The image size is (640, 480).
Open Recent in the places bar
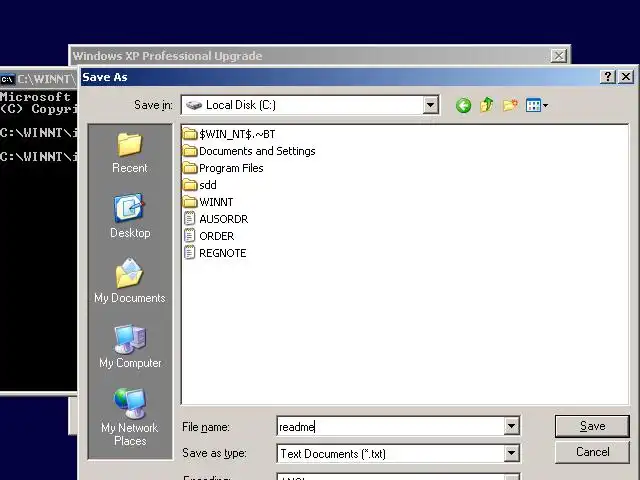130,153
